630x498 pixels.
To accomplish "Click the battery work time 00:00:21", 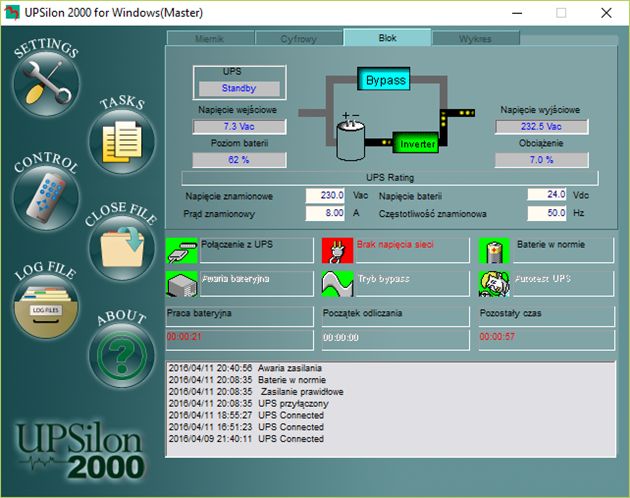I will 184,336.
